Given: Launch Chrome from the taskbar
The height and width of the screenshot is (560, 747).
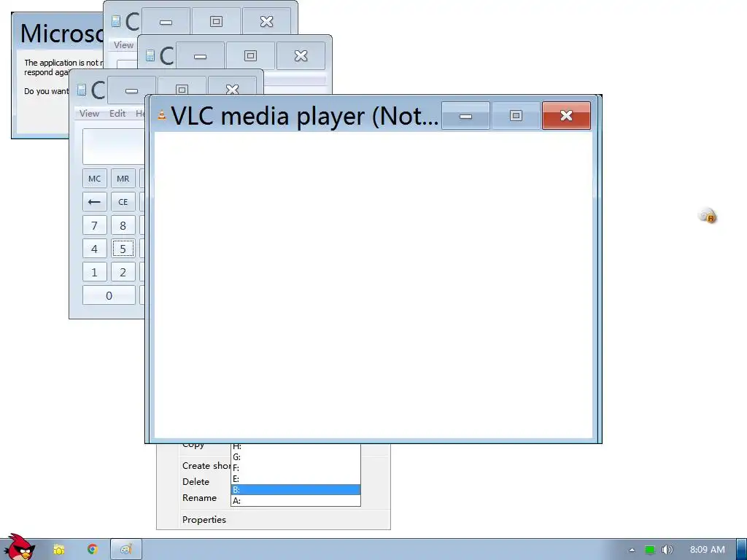Looking at the screenshot, I should click(x=93, y=550).
